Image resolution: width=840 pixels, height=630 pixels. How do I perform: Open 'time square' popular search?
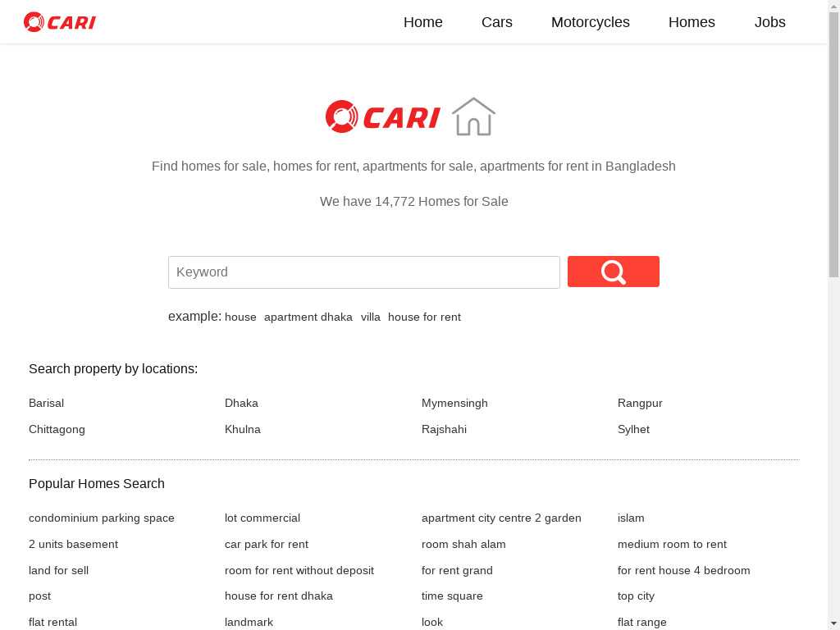452,596
